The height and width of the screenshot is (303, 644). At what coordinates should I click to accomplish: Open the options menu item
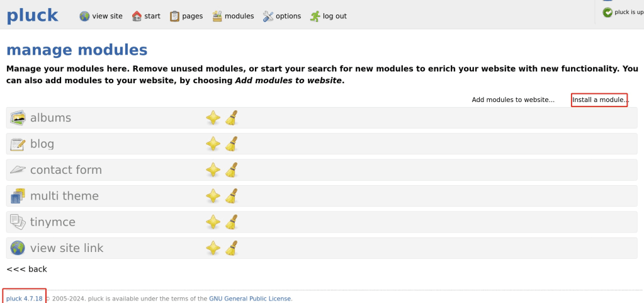282,16
